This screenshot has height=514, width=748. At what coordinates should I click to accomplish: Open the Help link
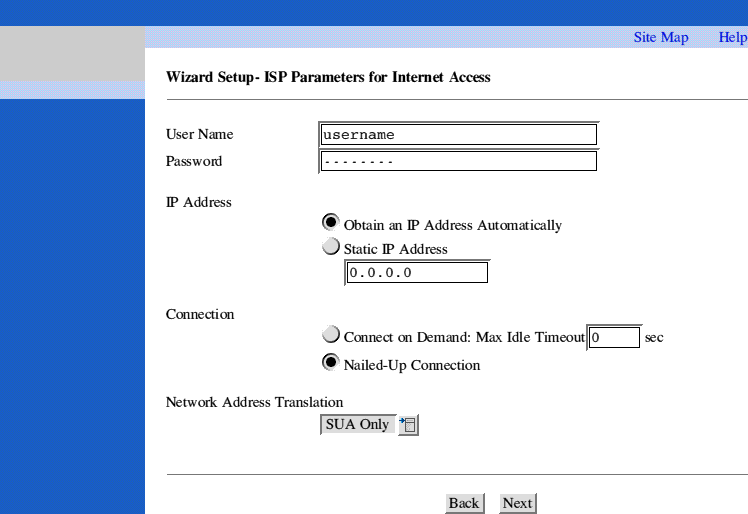click(x=731, y=37)
